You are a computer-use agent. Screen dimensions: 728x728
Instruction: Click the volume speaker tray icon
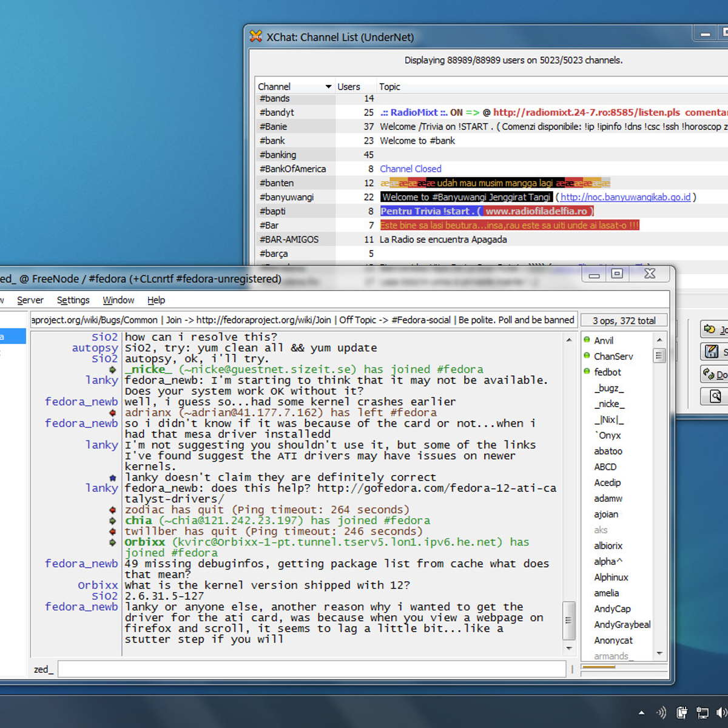pyautogui.click(x=722, y=712)
